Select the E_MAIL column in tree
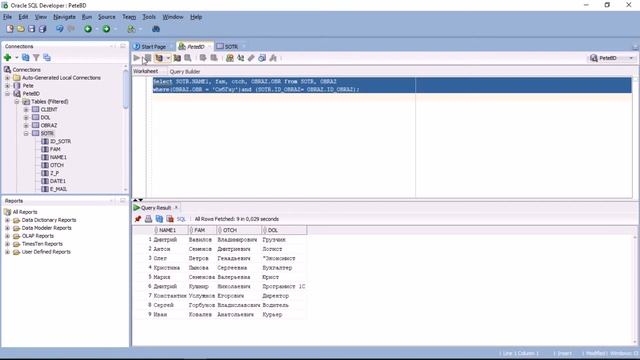640x360 pixels. coord(58,189)
